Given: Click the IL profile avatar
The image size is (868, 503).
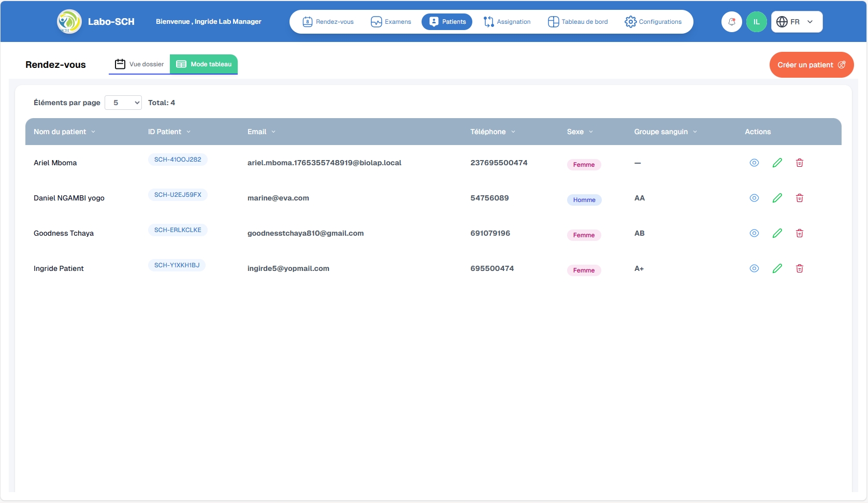Looking at the screenshot, I should tap(757, 21).
